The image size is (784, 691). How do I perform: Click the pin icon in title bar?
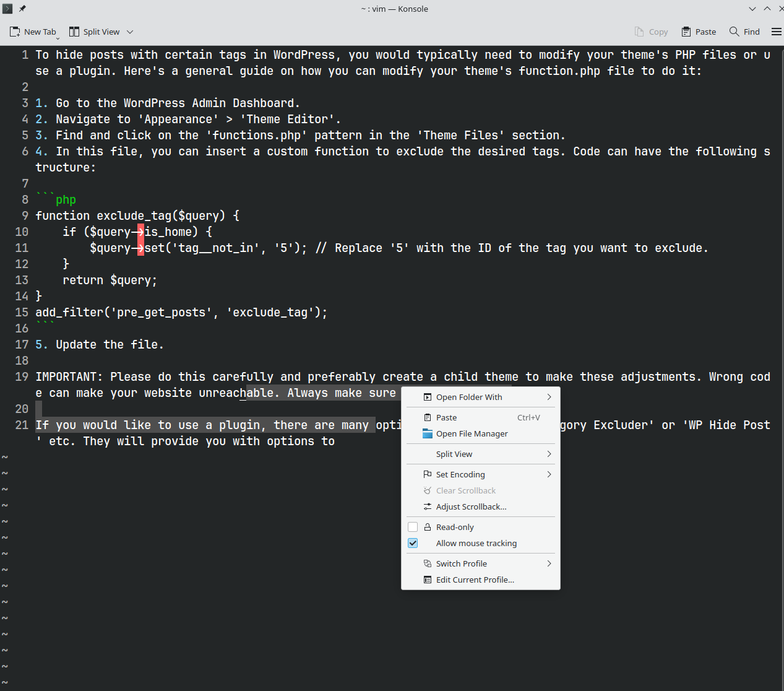click(22, 9)
